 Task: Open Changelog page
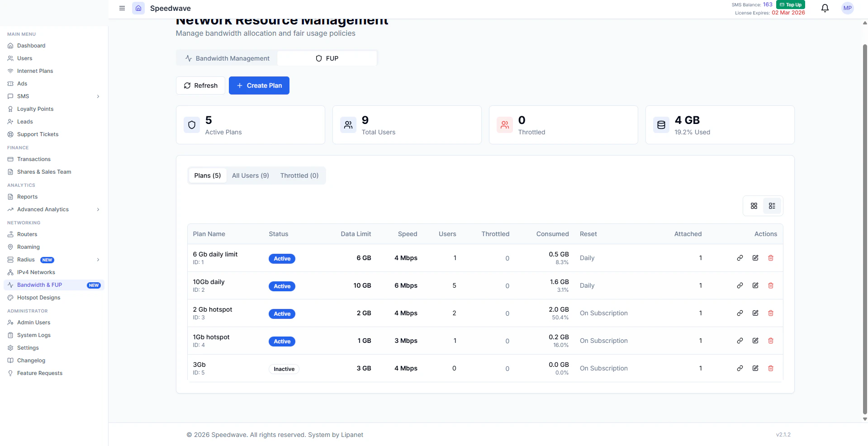pyautogui.click(x=54, y=361)
